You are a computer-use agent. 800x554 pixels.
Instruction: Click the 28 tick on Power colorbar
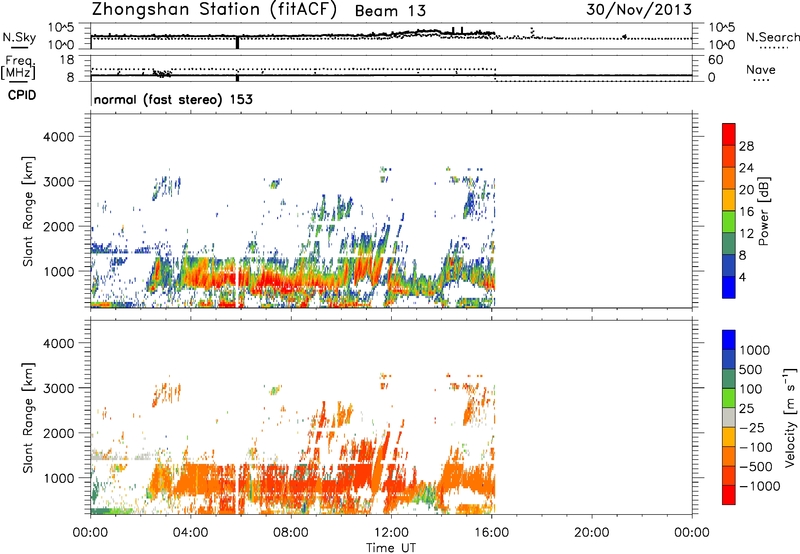tap(746, 146)
